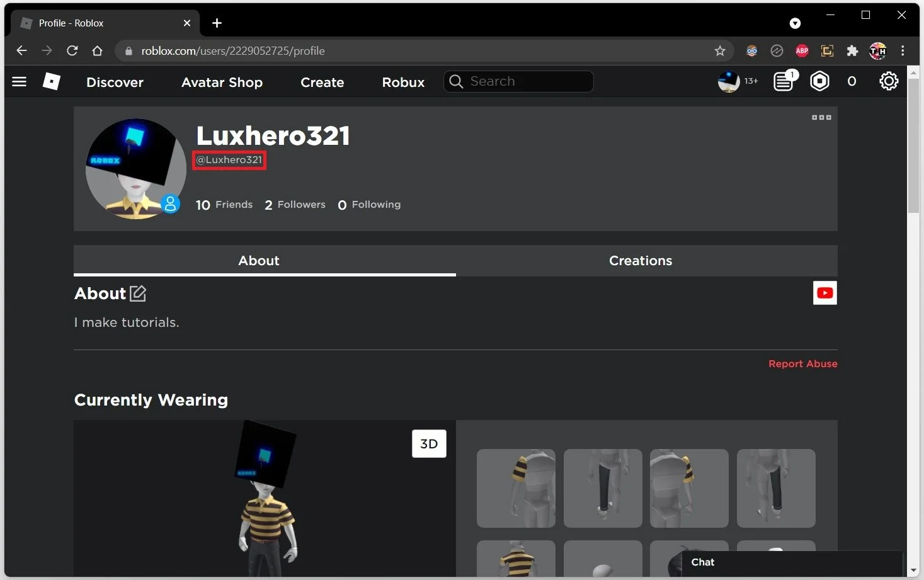
Task: Reload the page in the browser
Action: [x=72, y=51]
